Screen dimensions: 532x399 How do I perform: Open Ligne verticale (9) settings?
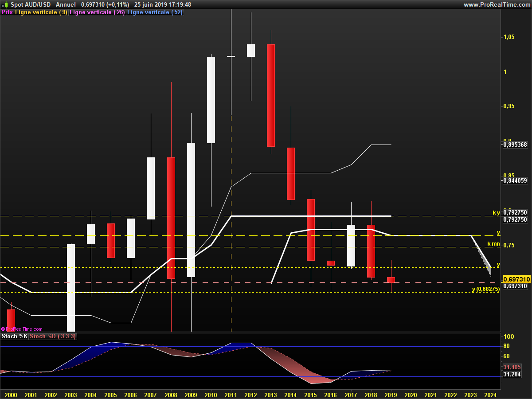tap(41, 12)
